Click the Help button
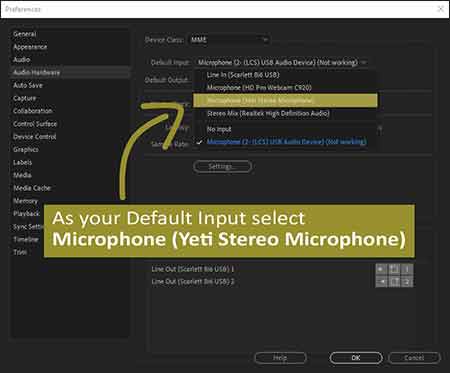Screen dimensions: 450x373 pos(280,358)
